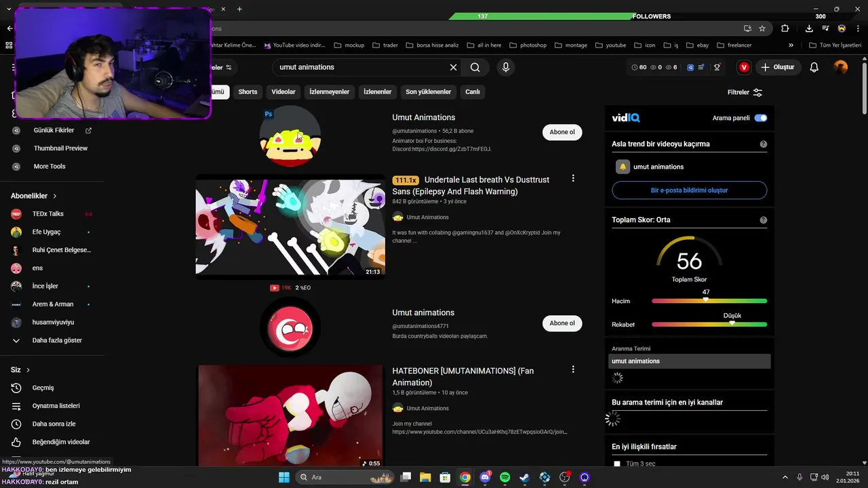Open Beğendiğim videolar in sidebar
The height and width of the screenshot is (488, 868).
(61, 442)
